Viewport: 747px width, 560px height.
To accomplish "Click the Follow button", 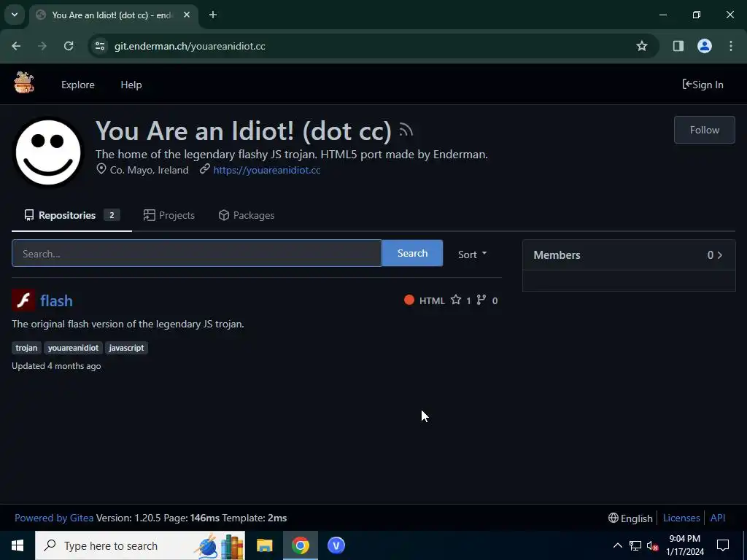I will (704, 130).
